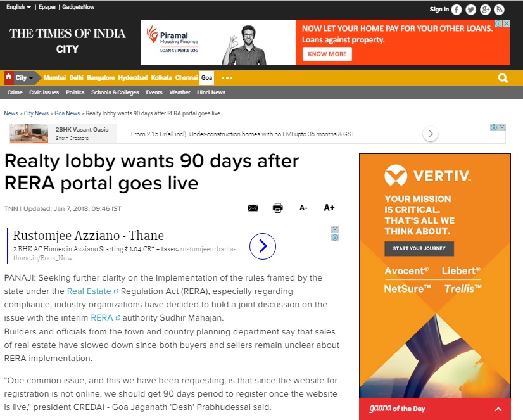Click the Epaper link
Viewport: 523px width, 420px height.
[x=47, y=7]
